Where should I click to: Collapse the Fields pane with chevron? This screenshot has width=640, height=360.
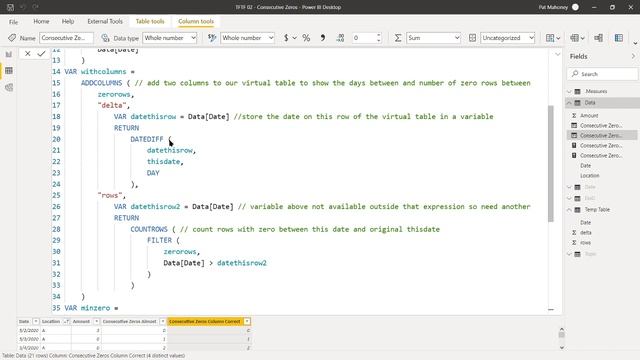(633, 56)
